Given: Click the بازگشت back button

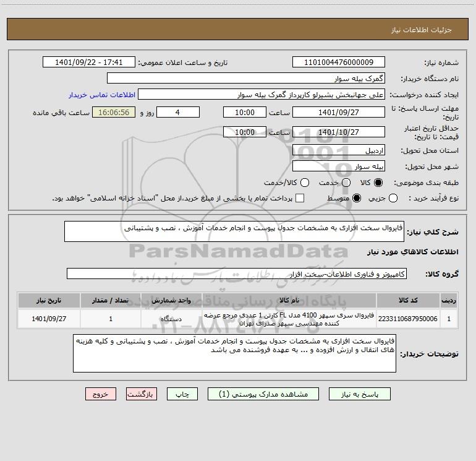Looking at the screenshot, I should click(x=142, y=394).
